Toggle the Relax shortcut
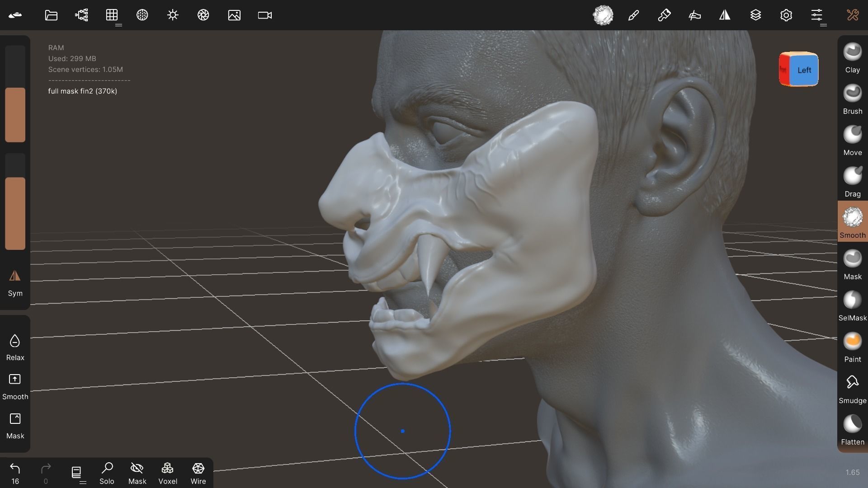868x488 pixels. coord(15,347)
